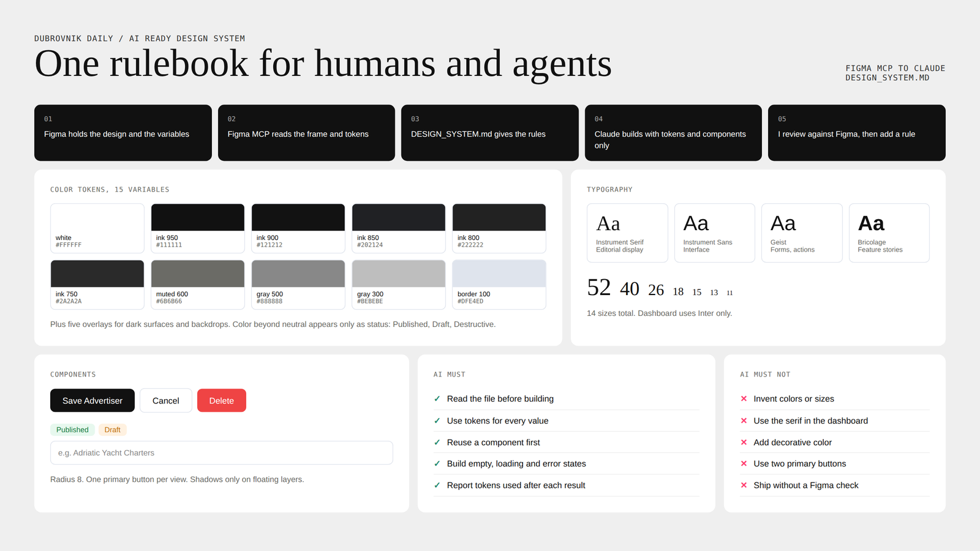Click the checkmark beside Use tokens for every value

pyautogui.click(x=437, y=421)
